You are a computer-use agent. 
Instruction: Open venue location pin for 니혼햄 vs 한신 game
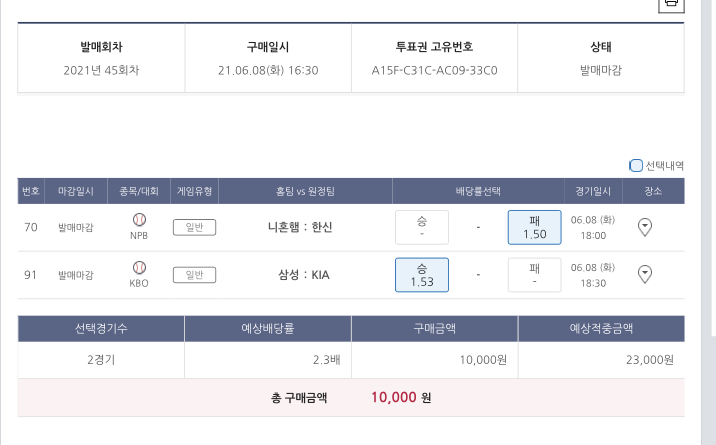tap(645, 227)
